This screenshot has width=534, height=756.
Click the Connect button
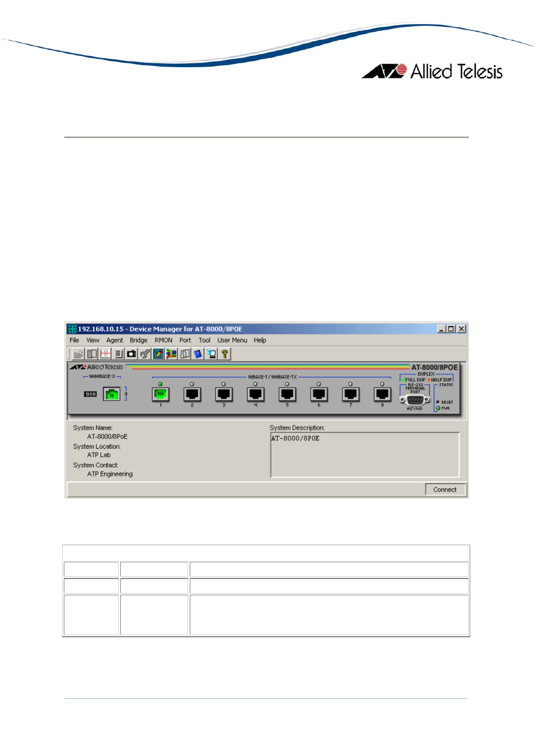445,489
